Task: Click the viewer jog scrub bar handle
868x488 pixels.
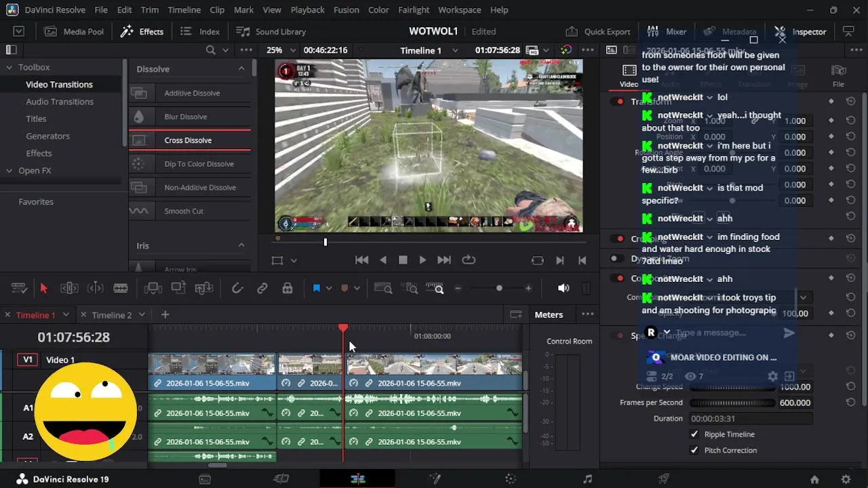Action: click(325, 241)
